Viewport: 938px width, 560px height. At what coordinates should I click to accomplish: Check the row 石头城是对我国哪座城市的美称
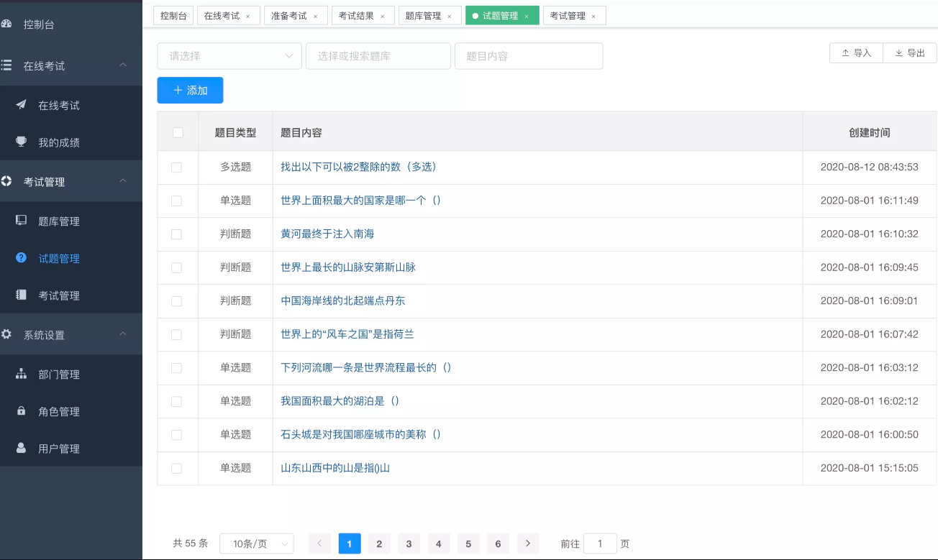(176, 434)
